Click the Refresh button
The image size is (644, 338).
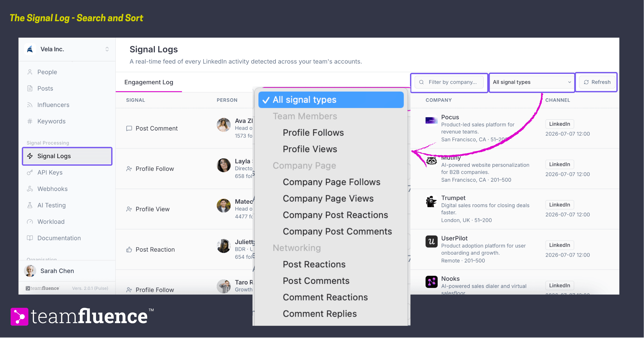pyautogui.click(x=597, y=82)
